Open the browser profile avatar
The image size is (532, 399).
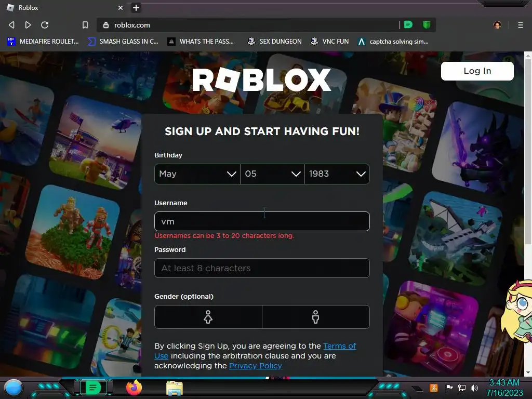point(497,25)
